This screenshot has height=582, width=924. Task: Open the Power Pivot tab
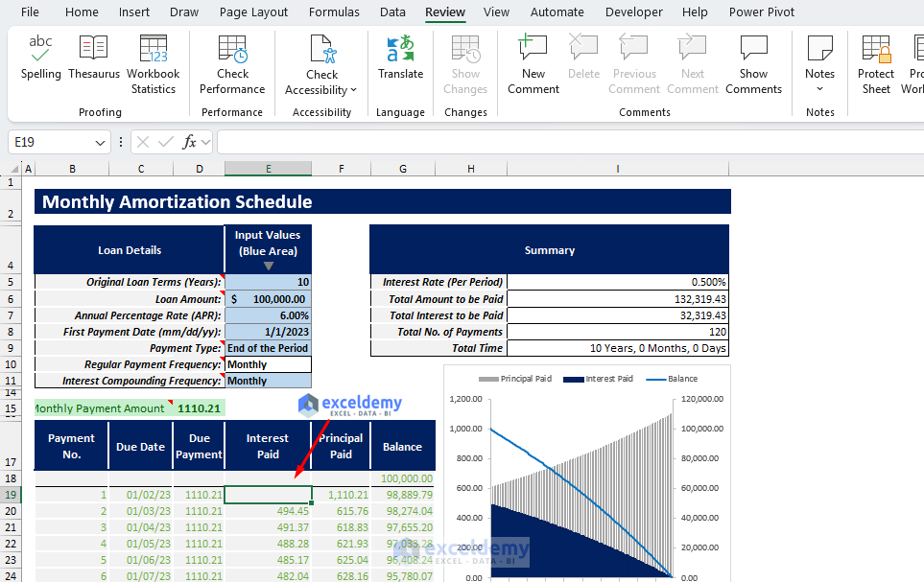[x=761, y=12]
